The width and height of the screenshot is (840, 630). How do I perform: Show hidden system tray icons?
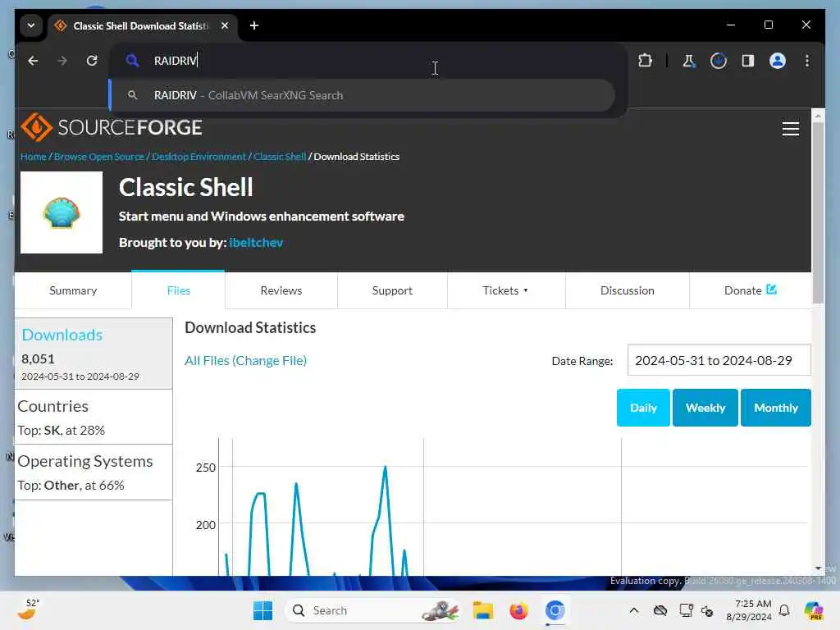coord(634,610)
